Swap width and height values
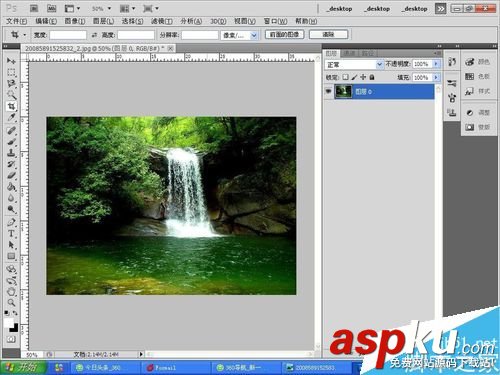 94,35
